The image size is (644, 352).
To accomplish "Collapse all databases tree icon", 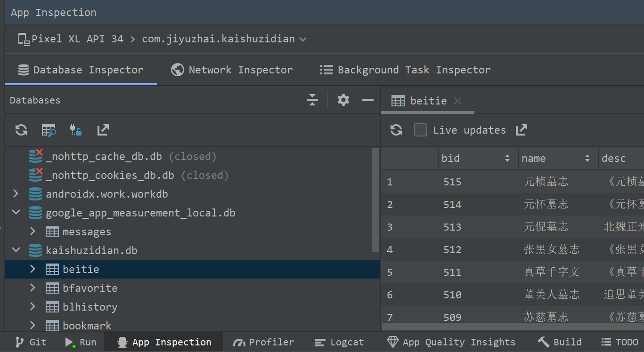I will [x=312, y=100].
